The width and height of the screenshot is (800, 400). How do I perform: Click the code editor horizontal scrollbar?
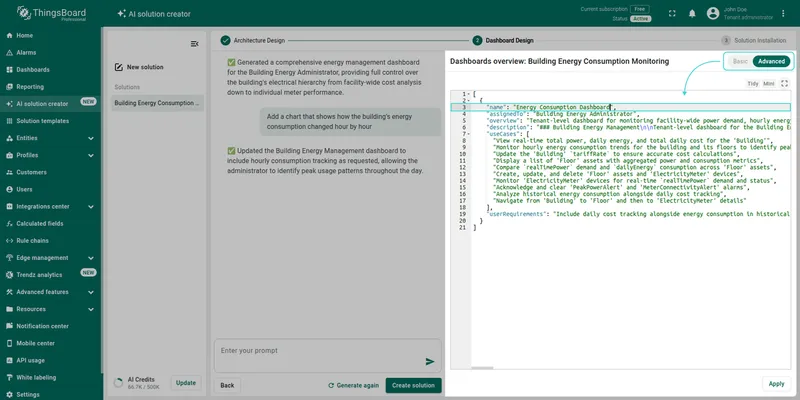[x=482, y=368]
